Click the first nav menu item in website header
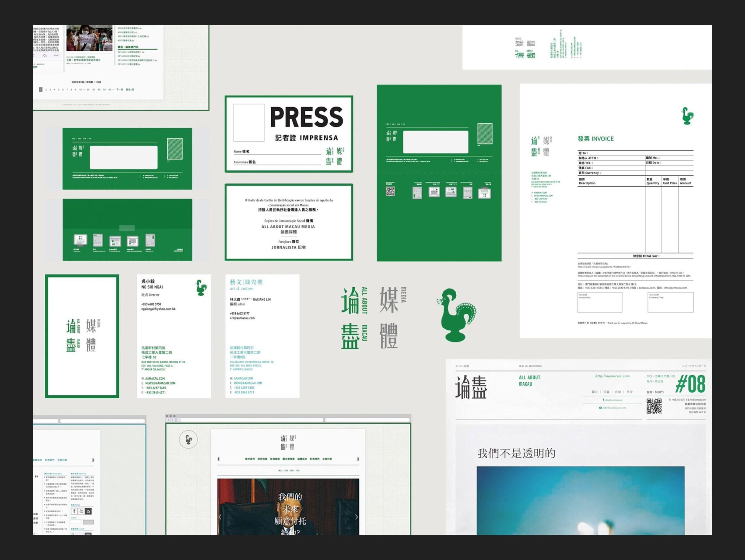 pyautogui.click(x=250, y=459)
